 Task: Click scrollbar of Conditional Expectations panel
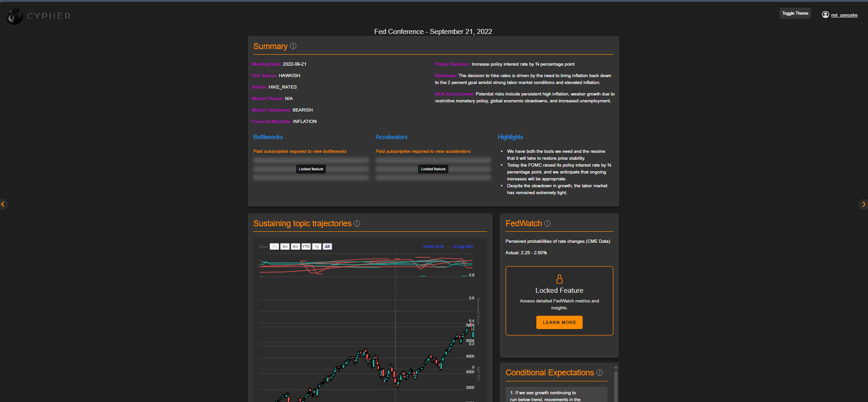616,385
